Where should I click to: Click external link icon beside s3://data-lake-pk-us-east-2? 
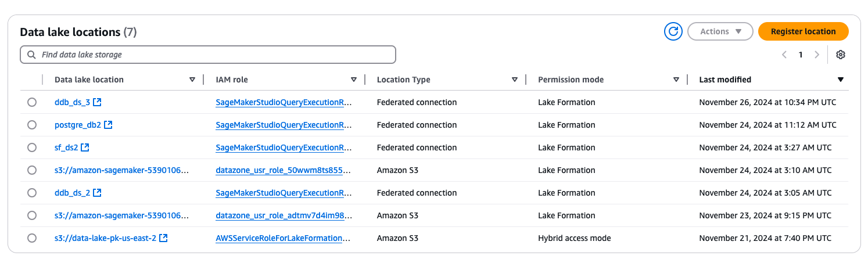click(x=164, y=238)
